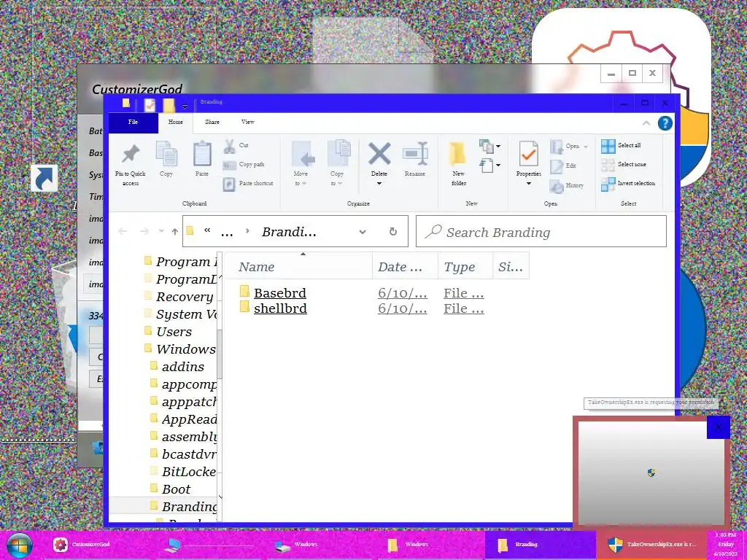Select the shellbrd folder
The height and width of the screenshot is (560, 747).
coord(279,308)
